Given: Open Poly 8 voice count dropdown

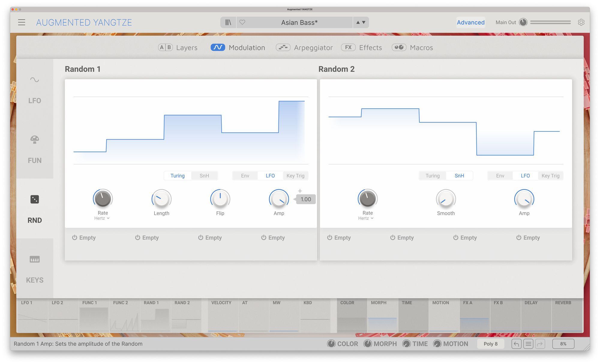Looking at the screenshot, I should 490,344.
